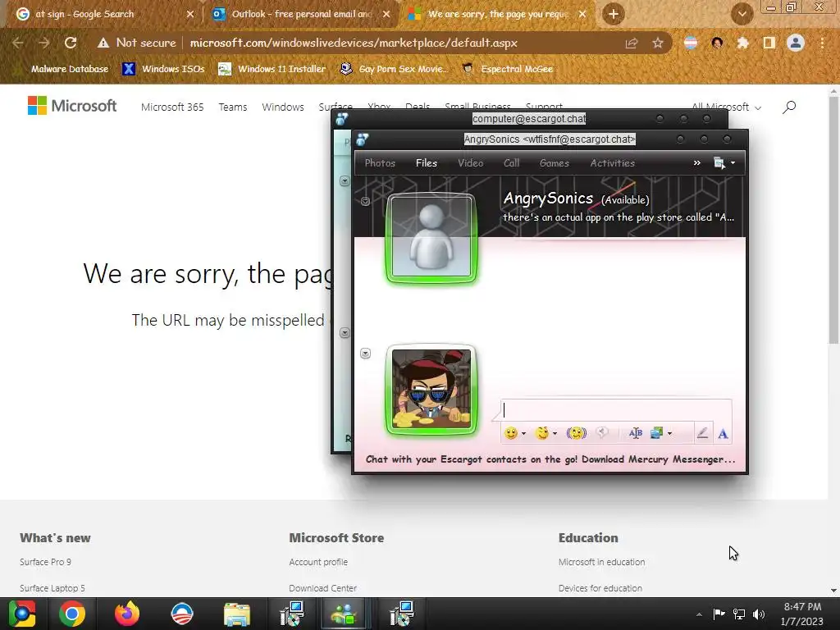
Task: Open Files in chat toolbar
Action: click(x=427, y=163)
